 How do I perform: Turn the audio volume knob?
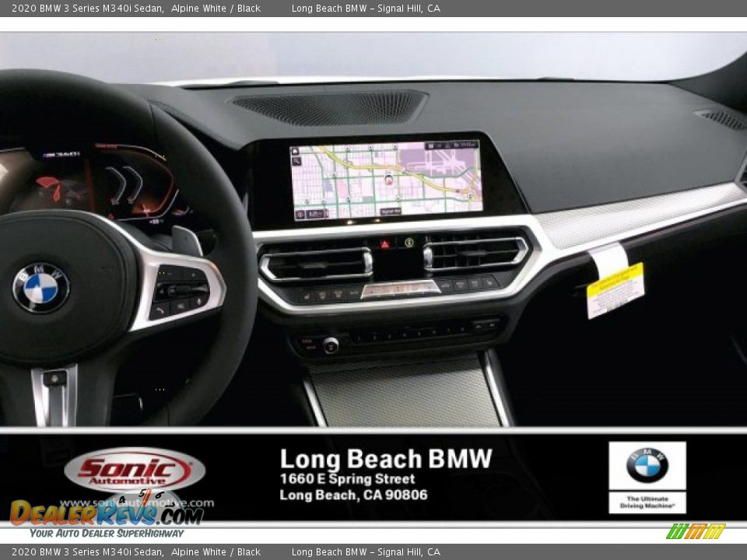[331, 345]
